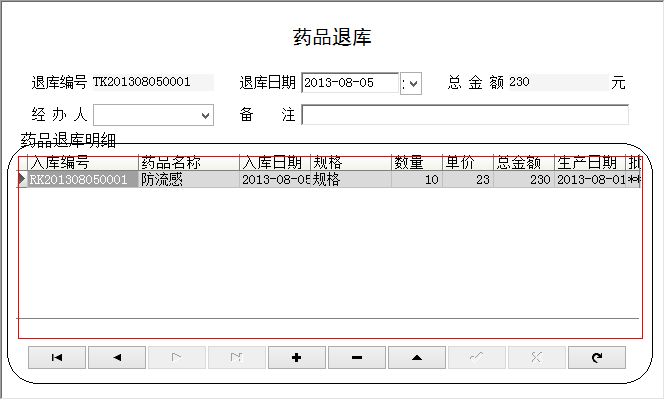Select the 入库日期 cell in the 防流感 row
Screen dimensions: 665x400
click(x=275, y=179)
